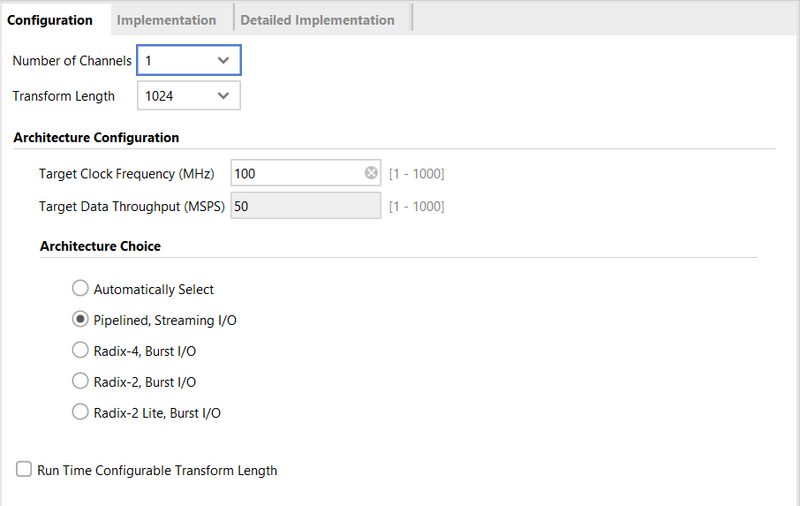Select Pipelined, Streaming I/O radio button
800x506 pixels.
click(x=80, y=320)
